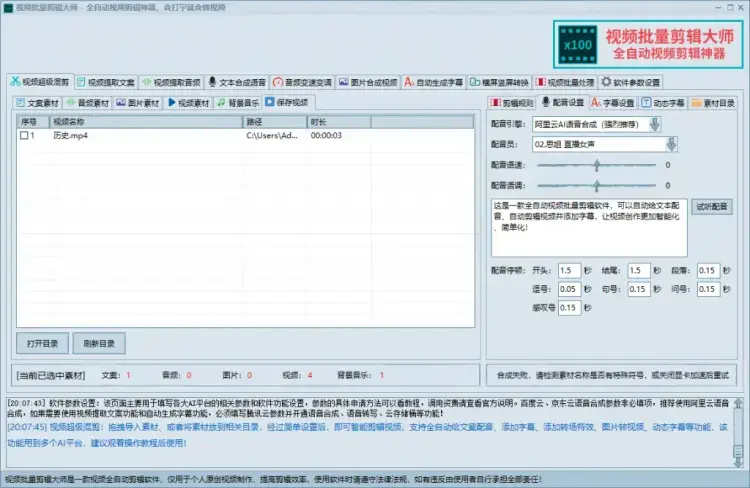Click the 结尾 pause seconds field
Image resolution: width=750 pixels, height=488 pixels.
639,270
